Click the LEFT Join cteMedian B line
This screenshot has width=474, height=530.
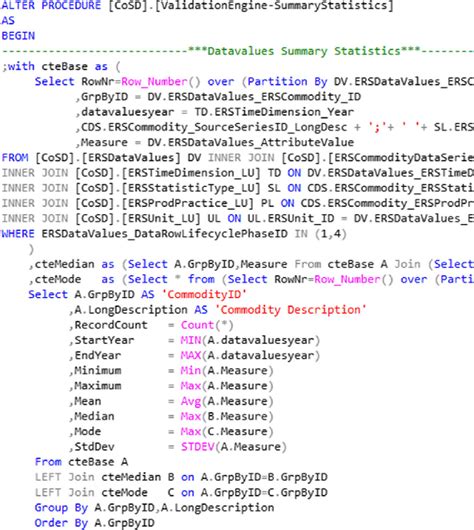tap(181, 477)
